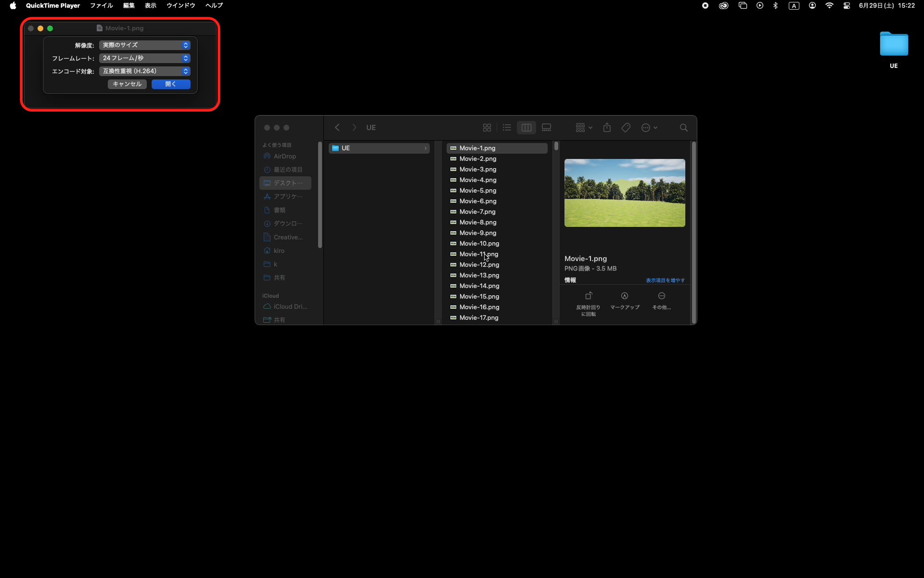Select Movie-5.png in file list
The height and width of the screenshot is (578, 924).
click(497, 191)
